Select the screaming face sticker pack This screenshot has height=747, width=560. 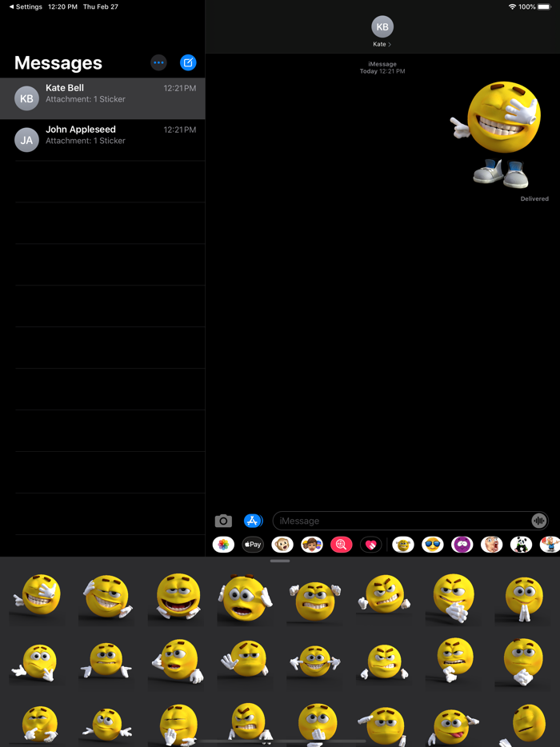point(491,544)
